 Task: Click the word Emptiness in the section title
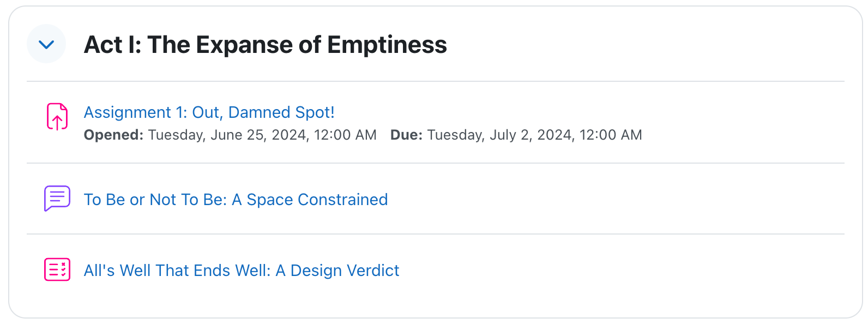[x=387, y=45]
